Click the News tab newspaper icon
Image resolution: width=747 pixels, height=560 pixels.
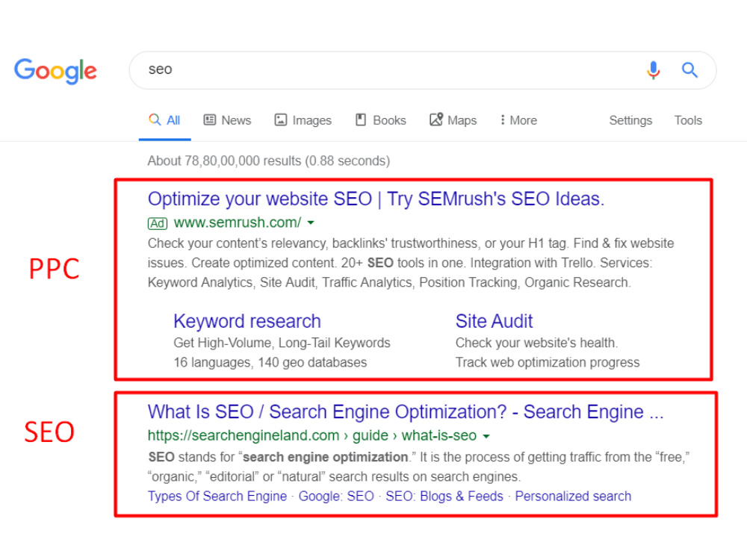point(210,119)
